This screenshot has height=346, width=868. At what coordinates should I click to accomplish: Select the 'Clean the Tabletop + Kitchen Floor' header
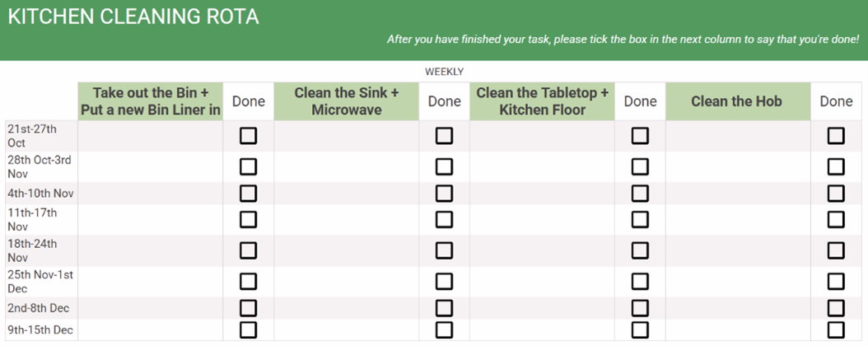pyautogui.click(x=543, y=101)
